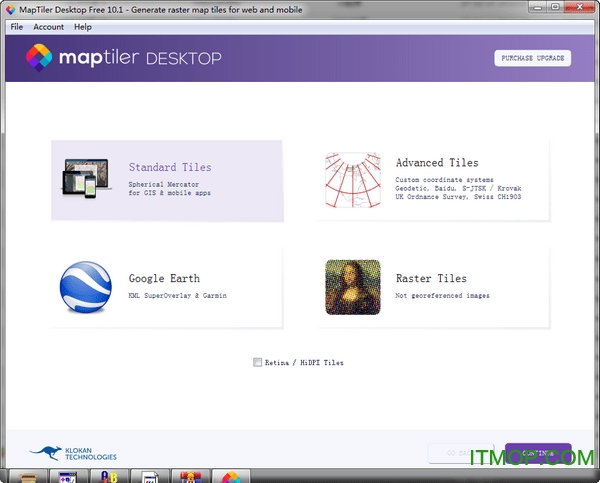Open the Help menu
Screen dimensions: 600x483
tap(83, 27)
